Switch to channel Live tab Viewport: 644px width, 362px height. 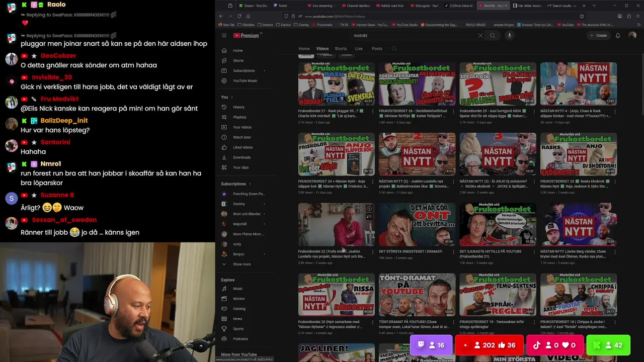tap(359, 49)
